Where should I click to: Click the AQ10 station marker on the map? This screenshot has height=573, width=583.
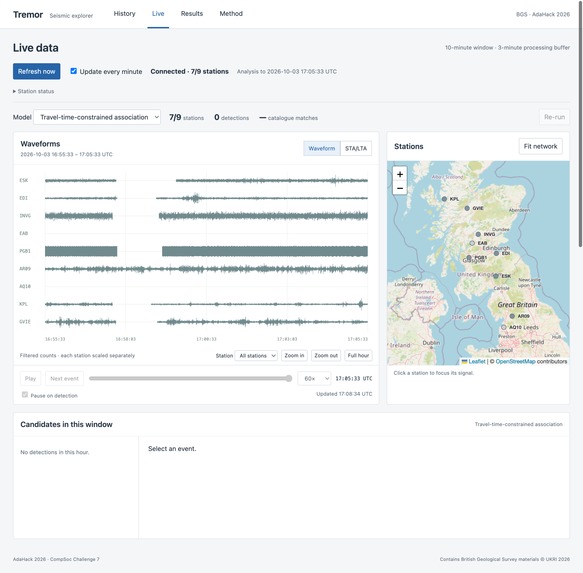pyautogui.click(x=503, y=327)
